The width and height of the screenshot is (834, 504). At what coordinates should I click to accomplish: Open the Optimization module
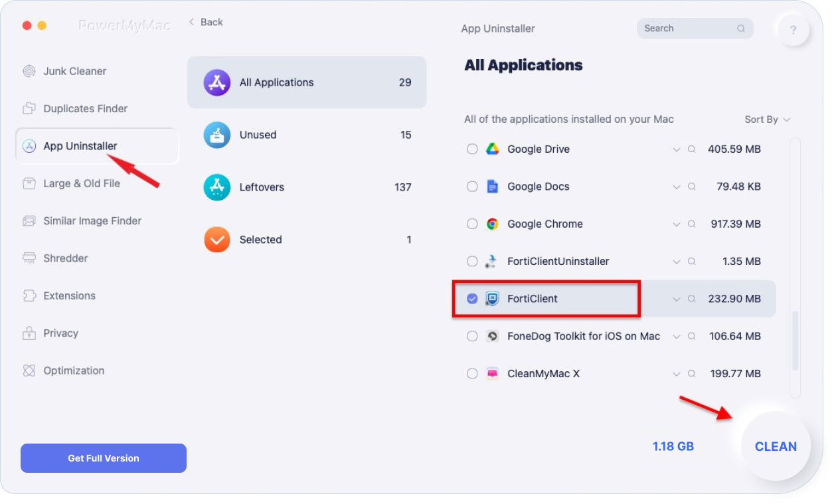(97, 371)
